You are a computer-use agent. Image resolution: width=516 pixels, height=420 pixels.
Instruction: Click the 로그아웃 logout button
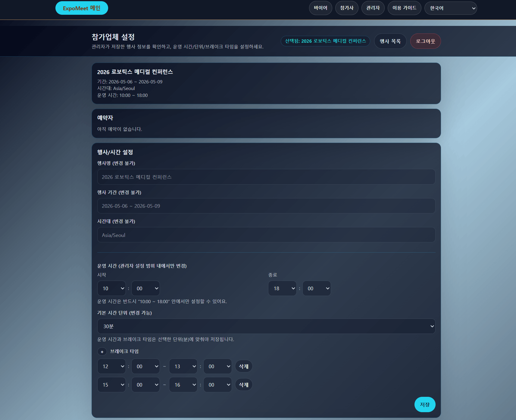coord(425,41)
